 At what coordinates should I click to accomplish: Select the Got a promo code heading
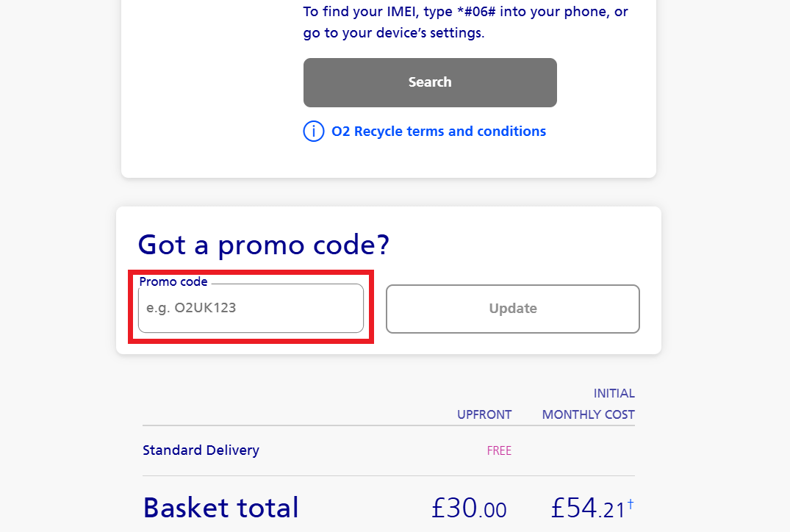(x=264, y=245)
